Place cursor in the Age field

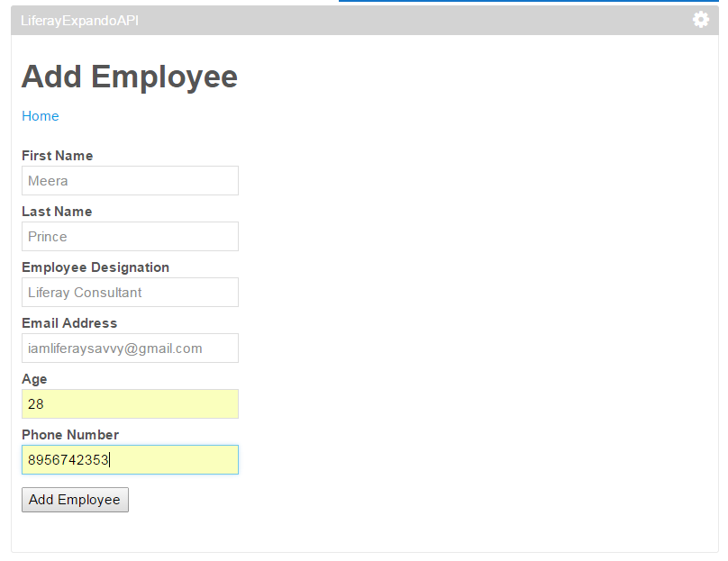pos(130,404)
